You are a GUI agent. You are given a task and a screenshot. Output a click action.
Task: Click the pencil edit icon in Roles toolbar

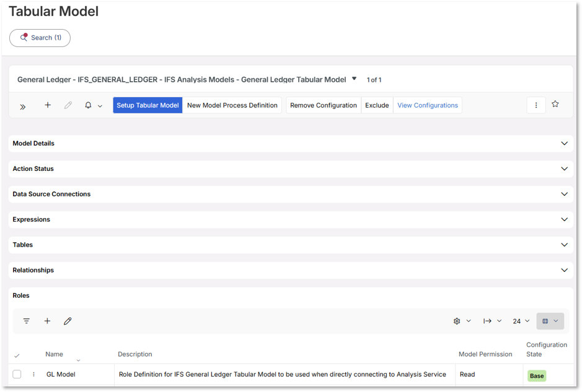[x=68, y=321]
